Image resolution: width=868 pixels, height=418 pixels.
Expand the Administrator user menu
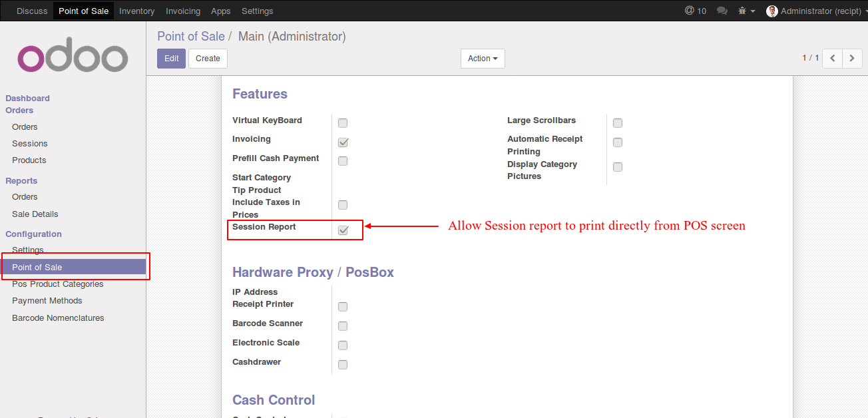tap(821, 11)
